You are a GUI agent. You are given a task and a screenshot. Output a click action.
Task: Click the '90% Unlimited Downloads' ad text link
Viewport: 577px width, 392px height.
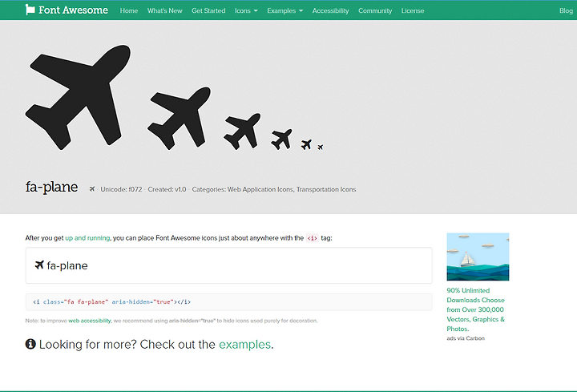476,309
